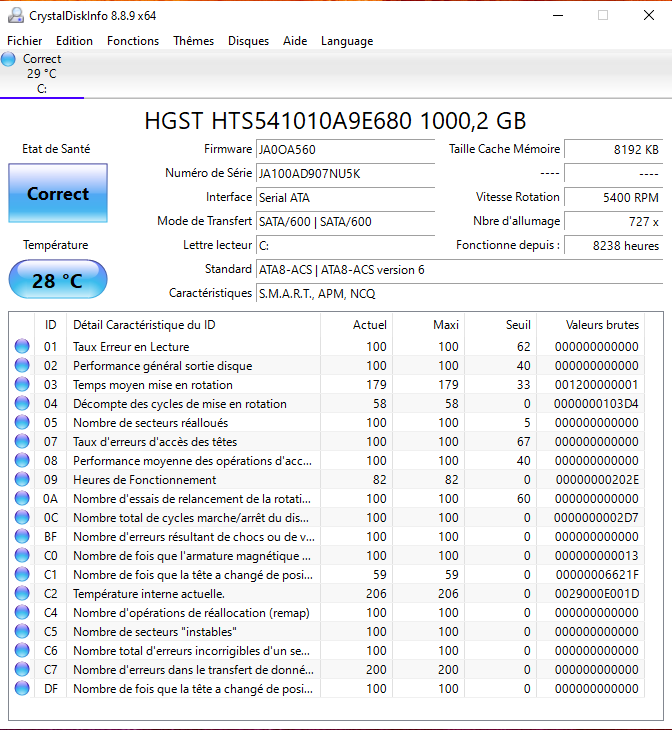Click raw value 00000000202E
This screenshot has width=672, height=730.
[x=597, y=480]
